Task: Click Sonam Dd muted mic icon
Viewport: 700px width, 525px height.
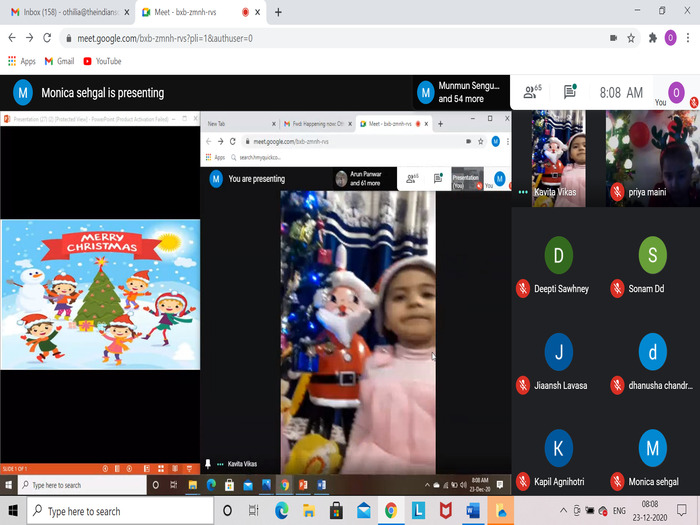Action: (x=617, y=289)
